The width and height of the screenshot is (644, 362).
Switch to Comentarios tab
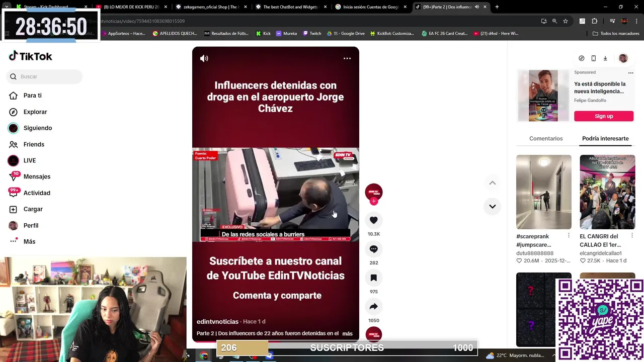coord(546,138)
